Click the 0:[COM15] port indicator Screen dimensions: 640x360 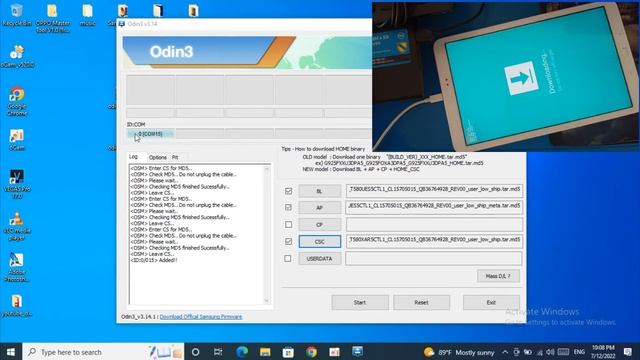pyautogui.click(x=150, y=134)
